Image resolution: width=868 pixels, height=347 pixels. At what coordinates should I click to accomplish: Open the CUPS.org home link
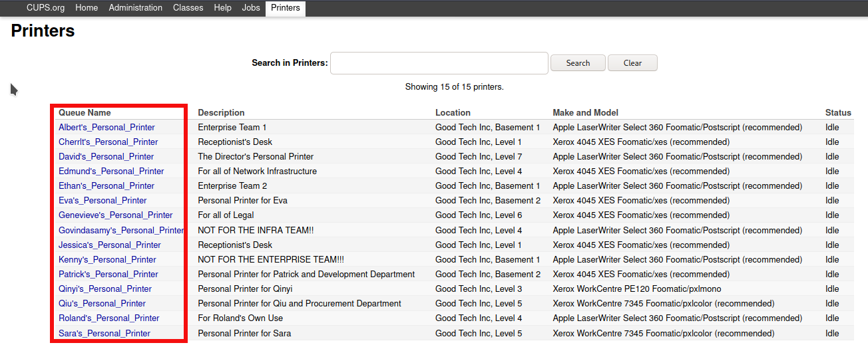(45, 8)
